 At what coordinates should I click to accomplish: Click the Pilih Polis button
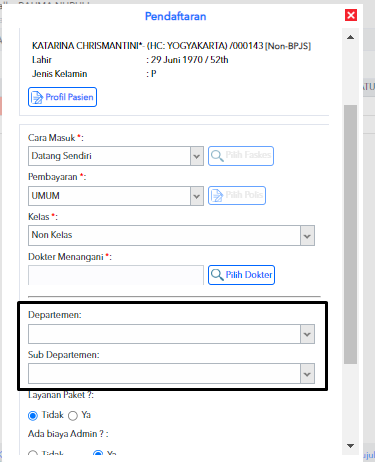coord(237,195)
